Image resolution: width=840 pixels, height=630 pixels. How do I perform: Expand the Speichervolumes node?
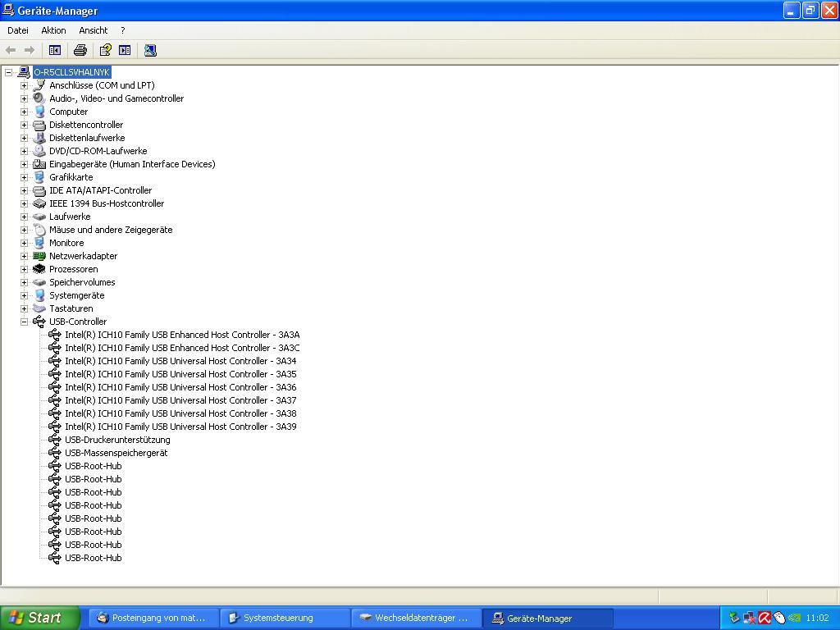(24, 282)
